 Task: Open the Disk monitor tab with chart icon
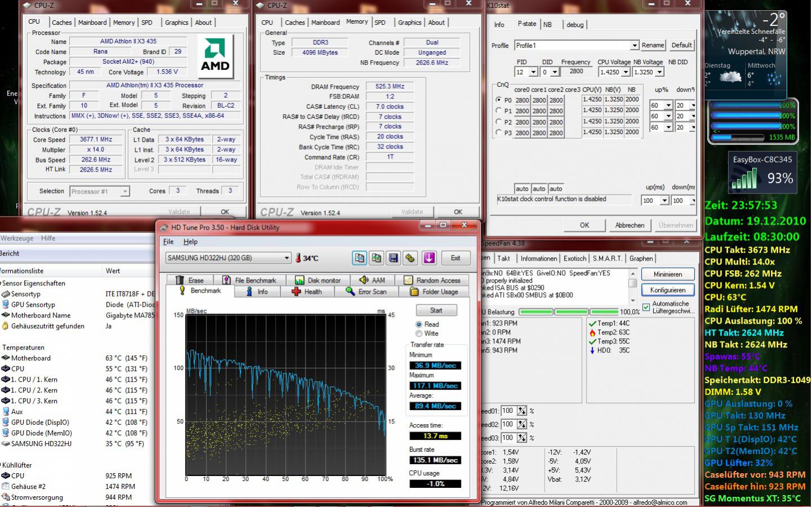(317, 280)
